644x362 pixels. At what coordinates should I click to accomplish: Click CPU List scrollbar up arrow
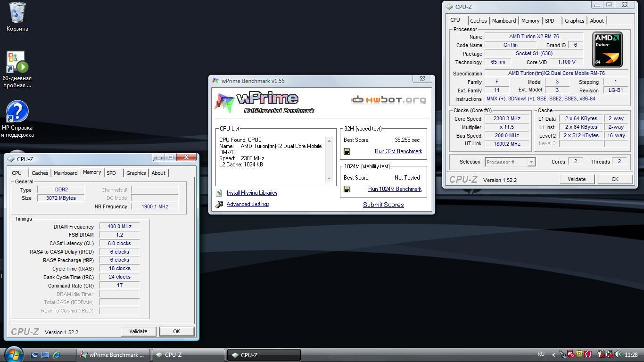pos(329,141)
